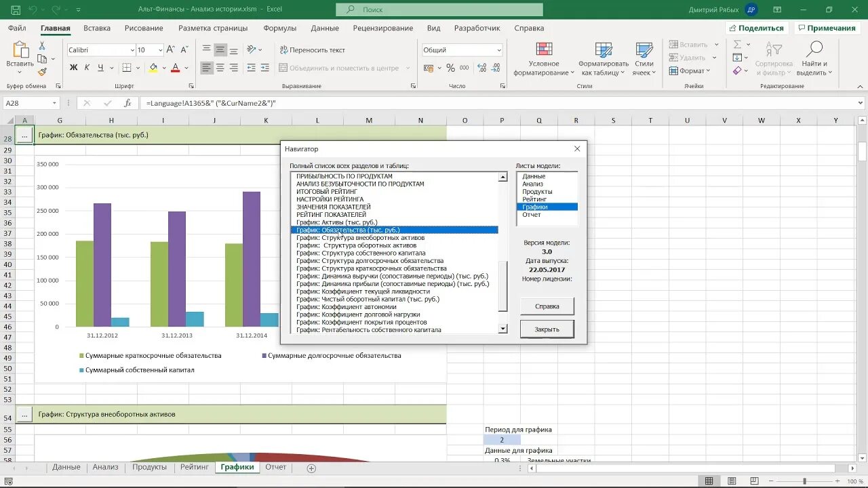The height and width of the screenshot is (488, 868).
Task: Open the Формулы ribbon tab
Action: tap(280, 28)
